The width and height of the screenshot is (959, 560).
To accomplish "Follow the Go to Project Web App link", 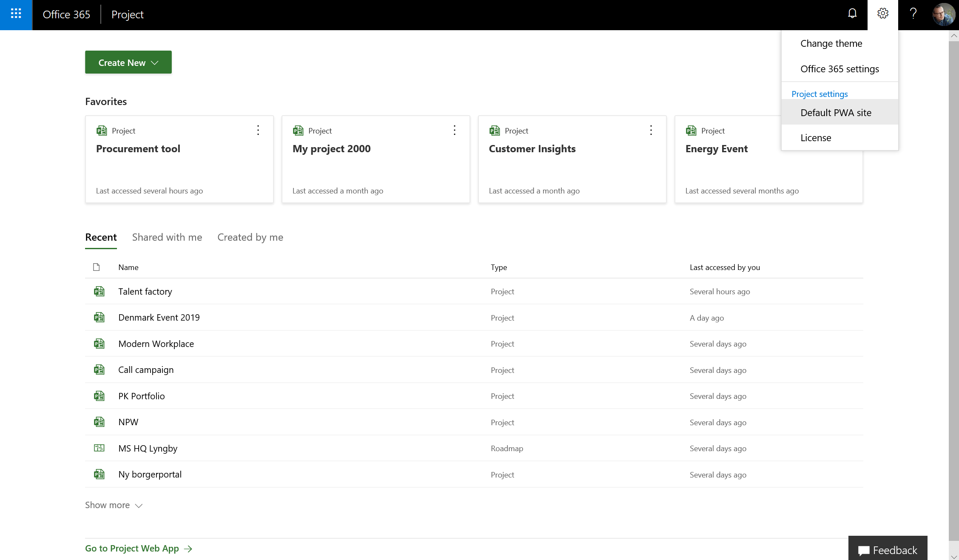I will coord(138,549).
